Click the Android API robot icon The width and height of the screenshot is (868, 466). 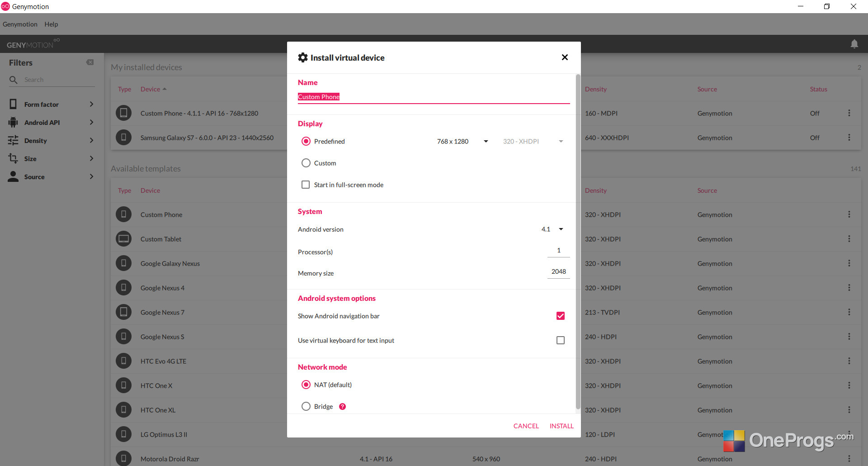(13, 122)
